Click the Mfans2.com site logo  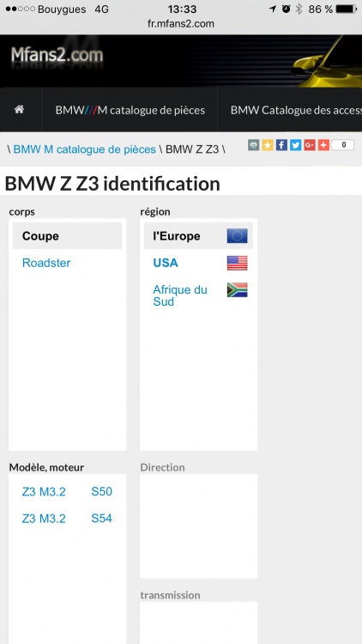tap(57, 55)
